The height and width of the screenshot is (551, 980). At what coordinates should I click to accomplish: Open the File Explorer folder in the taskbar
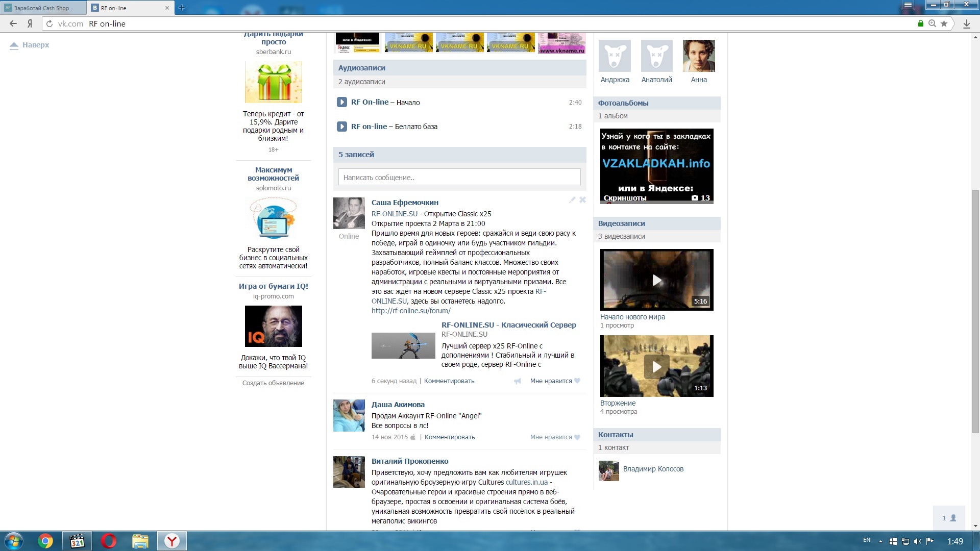point(140,541)
